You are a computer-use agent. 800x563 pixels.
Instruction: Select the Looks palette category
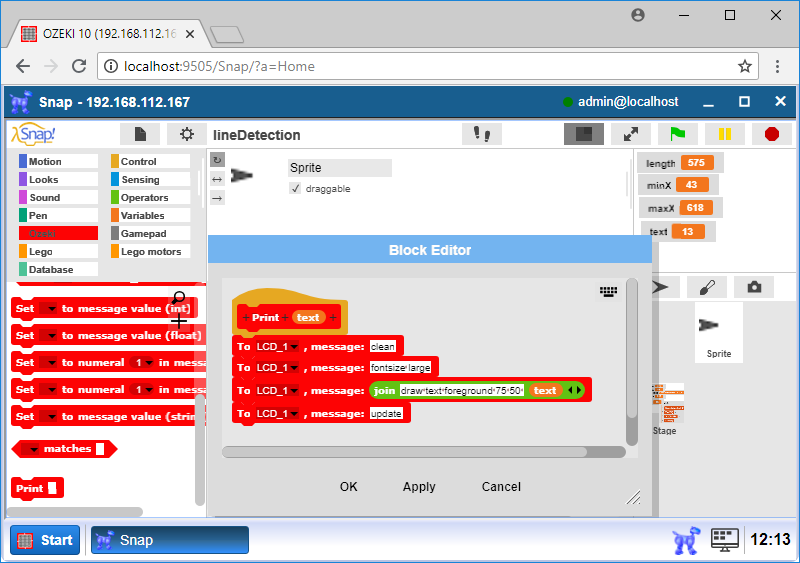(x=58, y=179)
